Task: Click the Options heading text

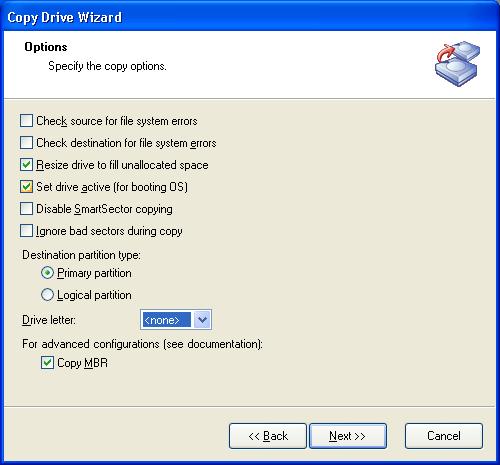Action: click(46, 47)
